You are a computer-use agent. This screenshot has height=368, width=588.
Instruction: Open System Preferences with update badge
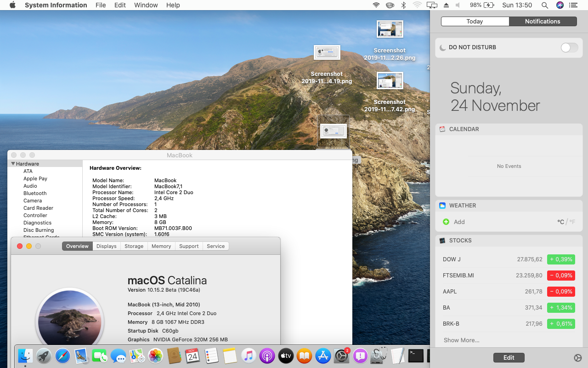(342, 356)
